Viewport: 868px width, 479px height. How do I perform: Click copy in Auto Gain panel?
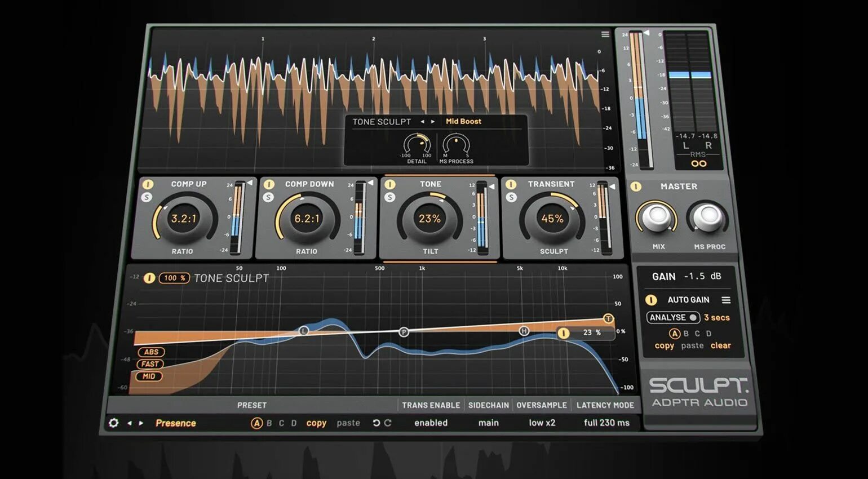(x=664, y=346)
